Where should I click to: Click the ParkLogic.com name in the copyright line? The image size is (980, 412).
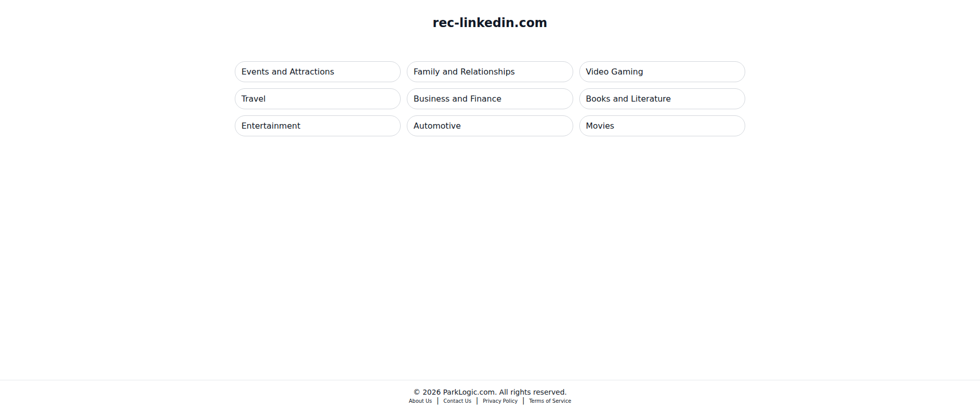click(469, 392)
